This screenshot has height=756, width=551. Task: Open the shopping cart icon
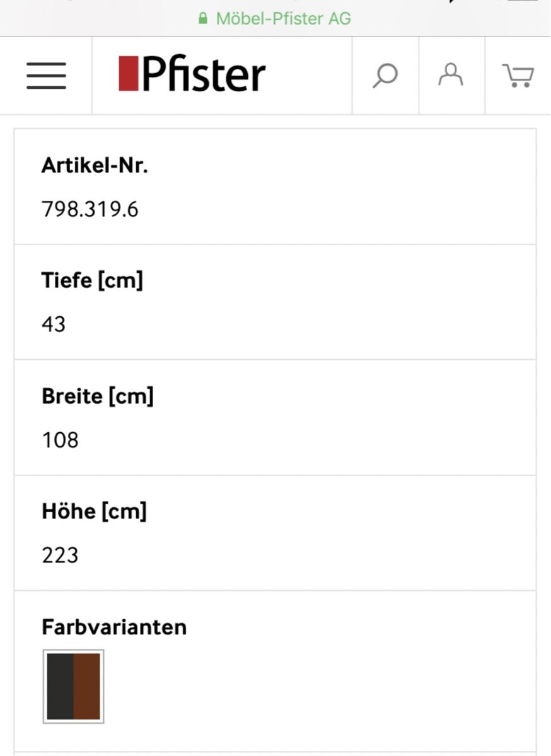(x=518, y=76)
